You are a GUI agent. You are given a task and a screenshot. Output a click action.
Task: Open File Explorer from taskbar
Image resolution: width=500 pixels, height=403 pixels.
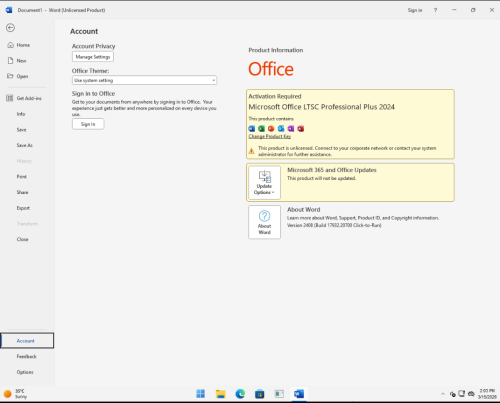click(220, 394)
